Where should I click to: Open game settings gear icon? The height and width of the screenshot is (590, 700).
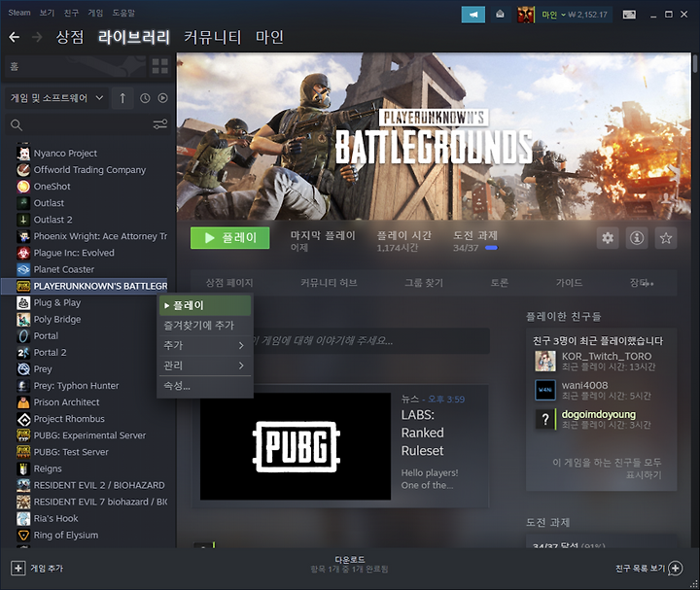pos(608,238)
